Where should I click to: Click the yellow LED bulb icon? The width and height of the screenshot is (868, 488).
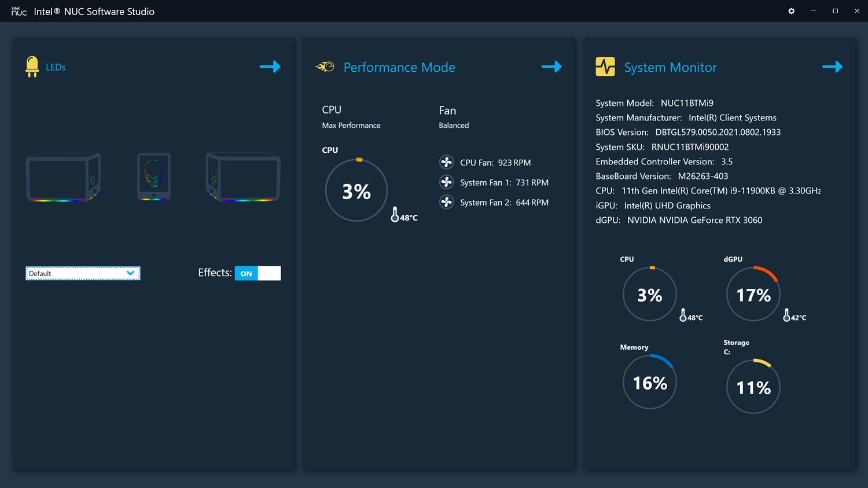tap(32, 67)
